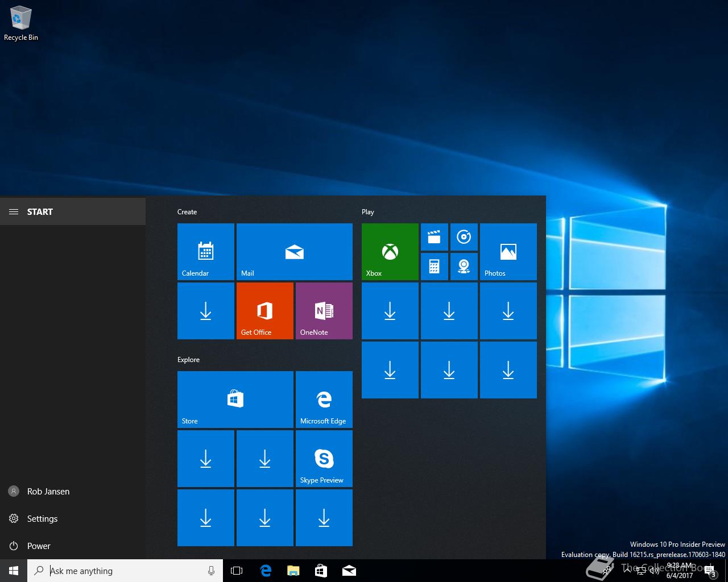
Task: Open the volume control tray icon
Action: (x=654, y=571)
